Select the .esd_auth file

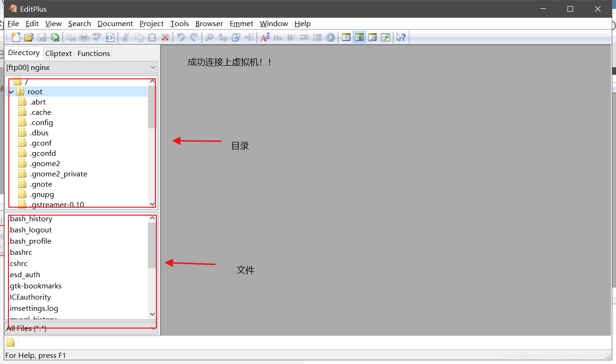24,275
